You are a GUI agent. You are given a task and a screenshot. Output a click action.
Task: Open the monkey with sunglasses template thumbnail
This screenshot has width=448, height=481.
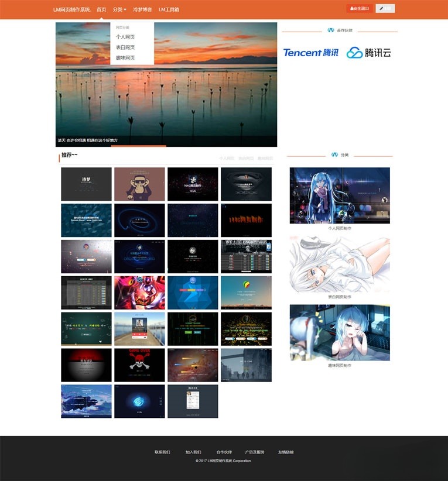(x=139, y=184)
